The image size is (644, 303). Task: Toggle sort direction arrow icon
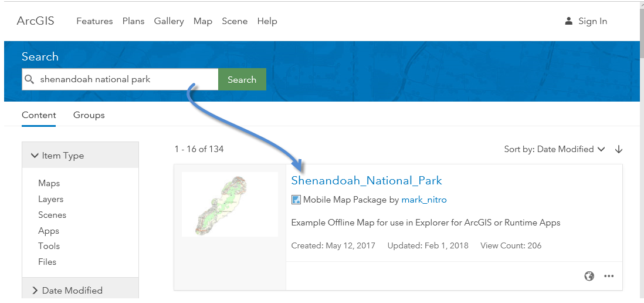click(619, 149)
